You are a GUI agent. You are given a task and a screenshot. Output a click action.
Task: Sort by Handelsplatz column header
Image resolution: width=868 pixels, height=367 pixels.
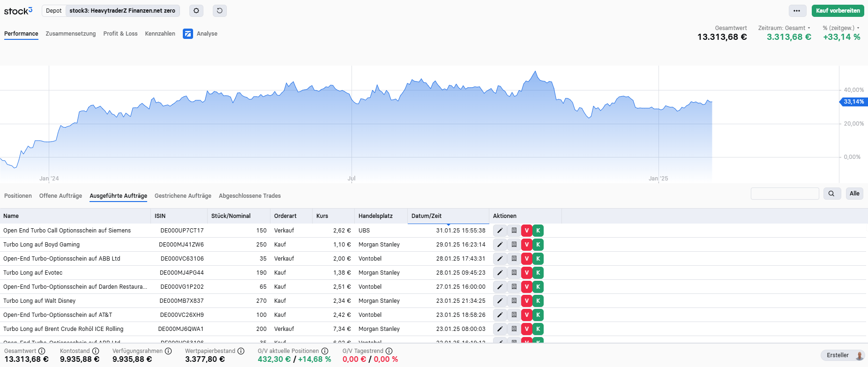(381, 216)
